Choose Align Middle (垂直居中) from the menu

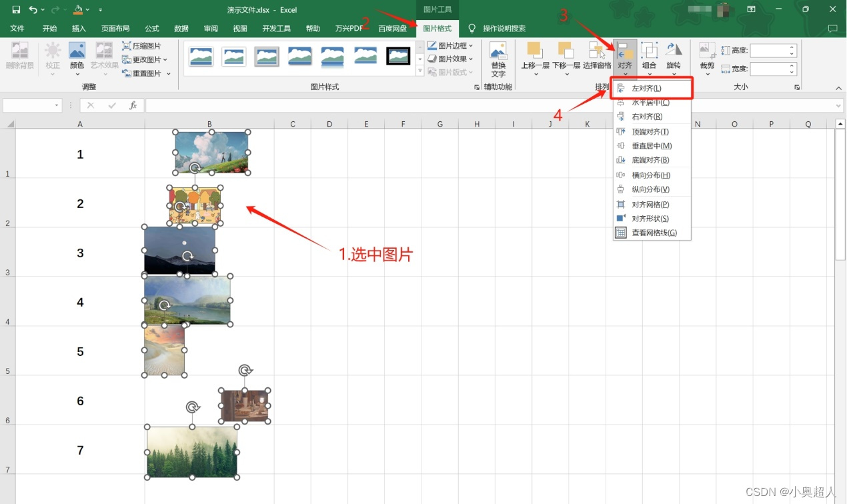pos(652,146)
